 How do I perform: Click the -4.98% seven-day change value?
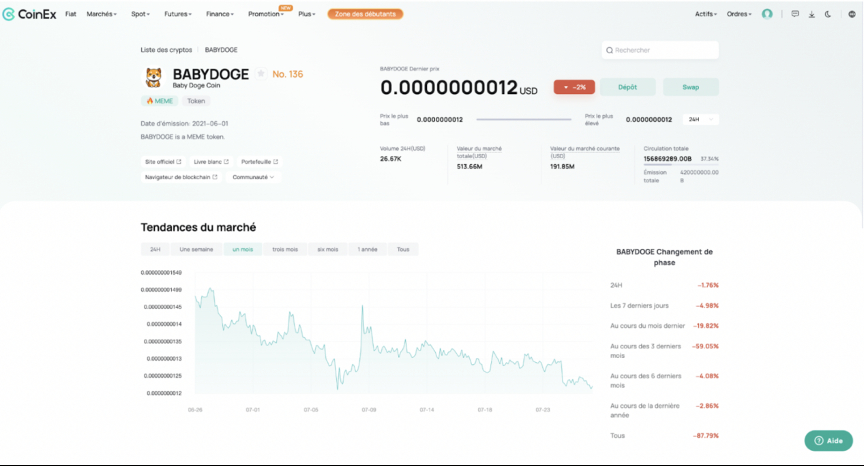click(708, 306)
